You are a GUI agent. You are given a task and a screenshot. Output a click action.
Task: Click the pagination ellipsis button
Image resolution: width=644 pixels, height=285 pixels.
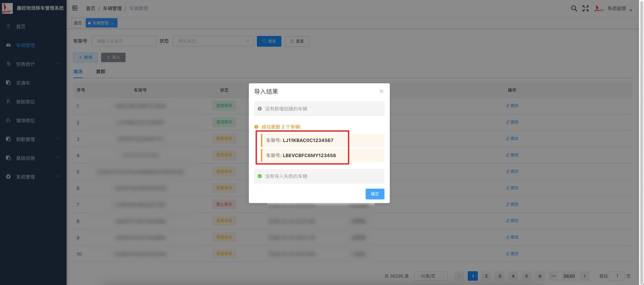point(553,276)
